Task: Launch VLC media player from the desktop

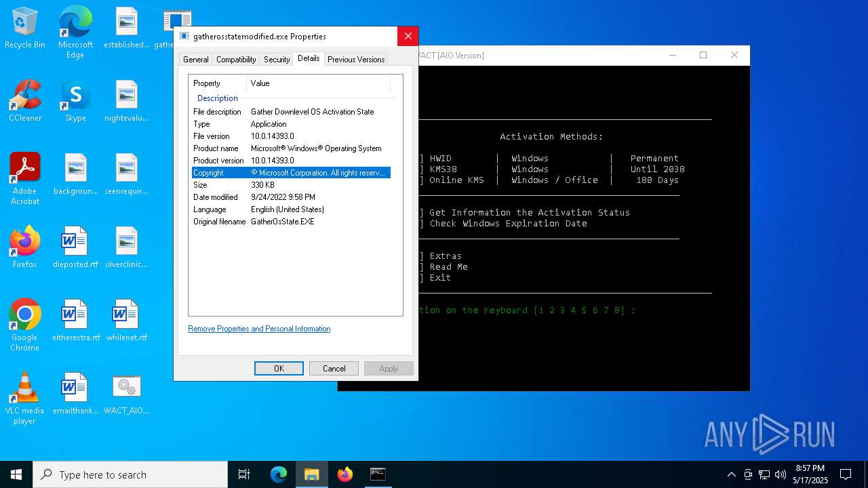Action: pyautogui.click(x=25, y=399)
